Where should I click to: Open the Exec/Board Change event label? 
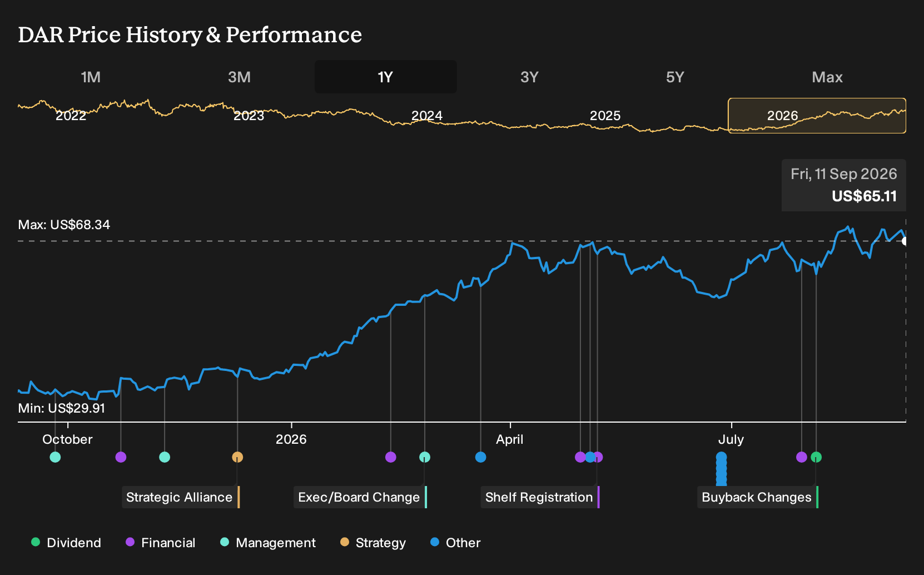click(360, 497)
